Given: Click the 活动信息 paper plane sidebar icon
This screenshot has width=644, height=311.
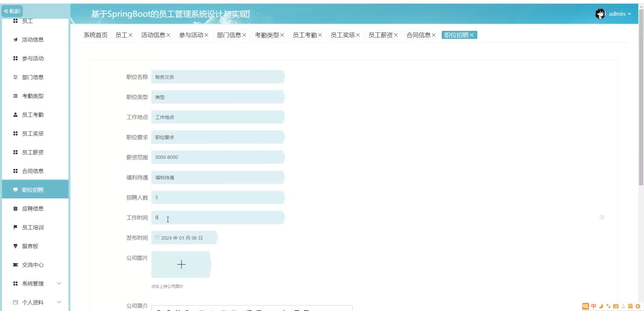Looking at the screenshot, I should coord(15,40).
